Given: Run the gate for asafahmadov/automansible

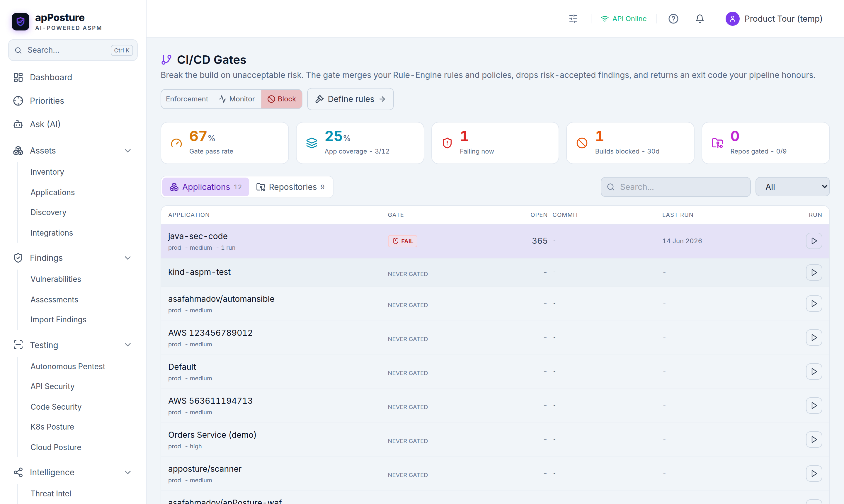Looking at the screenshot, I should pyautogui.click(x=814, y=304).
